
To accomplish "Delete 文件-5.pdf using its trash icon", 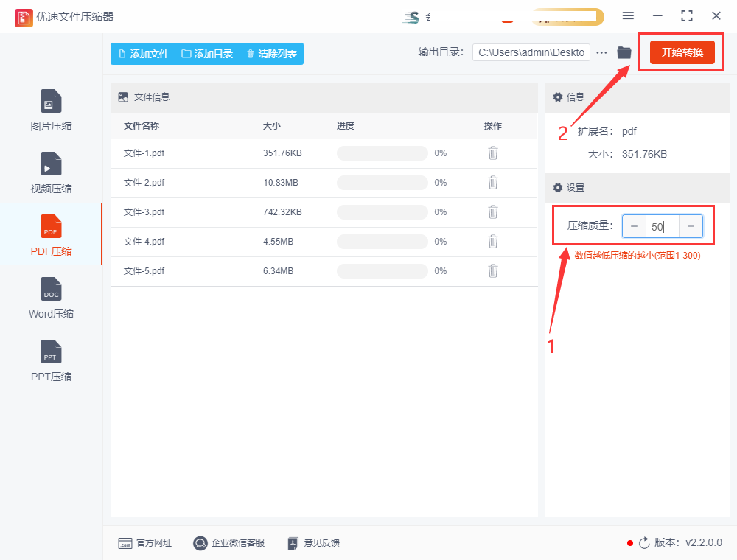I will pyautogui.click(x=492, y=271).
